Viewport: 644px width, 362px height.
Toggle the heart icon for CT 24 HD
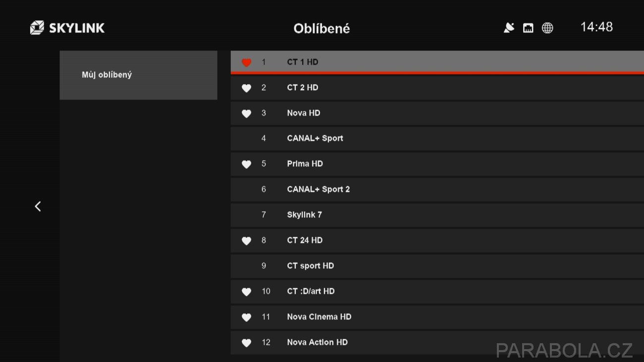[x=246, y=241]
